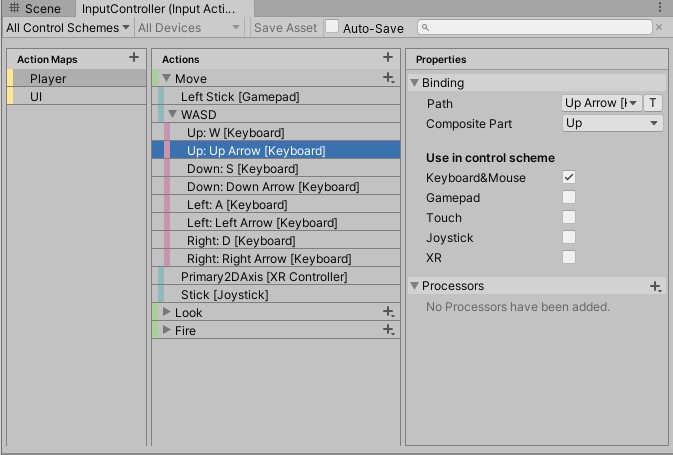The height and width of the screenshot is (455, 673).
Task: Clear the search field with X icon
Action: 659,27
